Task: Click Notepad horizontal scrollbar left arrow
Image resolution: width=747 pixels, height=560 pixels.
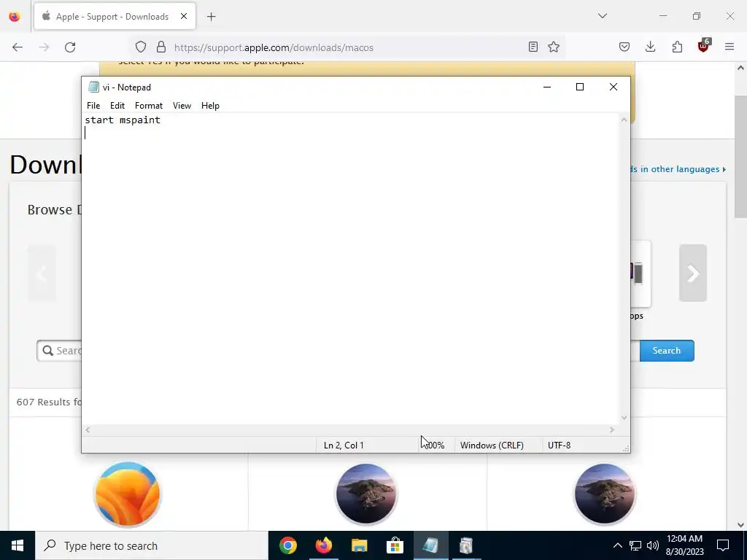Action: point(88,430)
